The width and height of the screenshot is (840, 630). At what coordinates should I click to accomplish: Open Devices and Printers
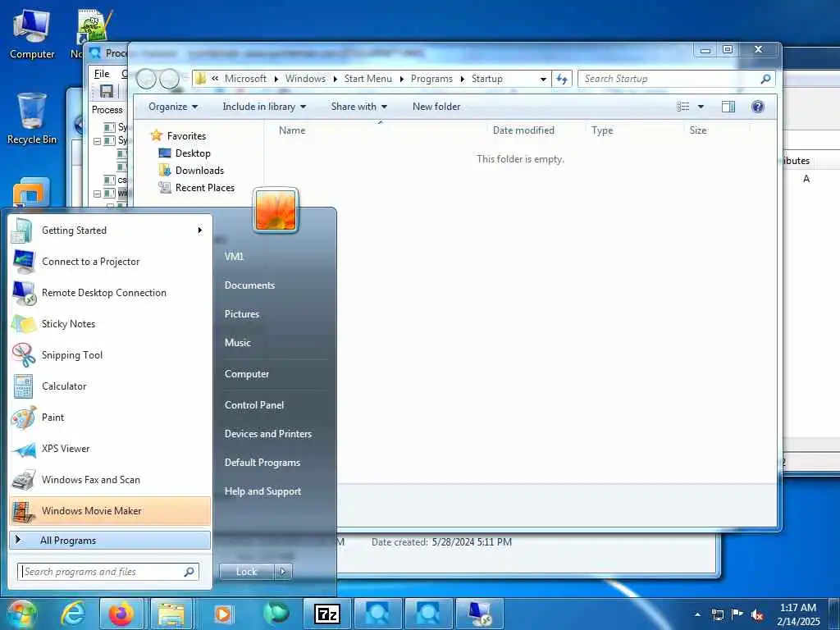[268, 434]
